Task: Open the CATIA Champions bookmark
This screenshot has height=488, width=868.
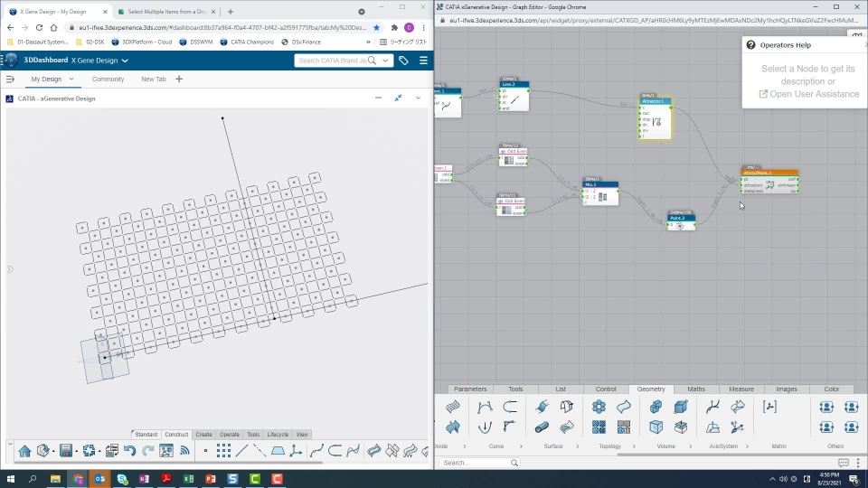Action: pyautogui.click(x=250, y=42)
